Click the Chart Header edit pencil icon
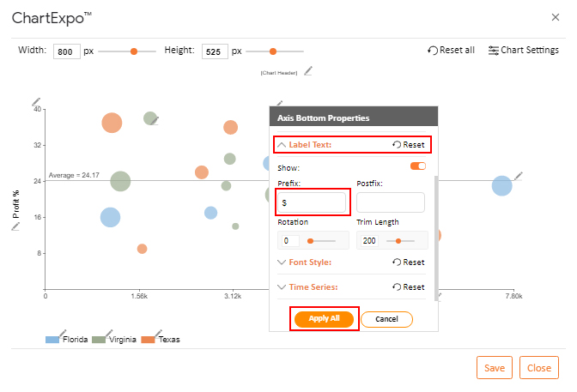The image size is (577, 392). tap(308, 71)
